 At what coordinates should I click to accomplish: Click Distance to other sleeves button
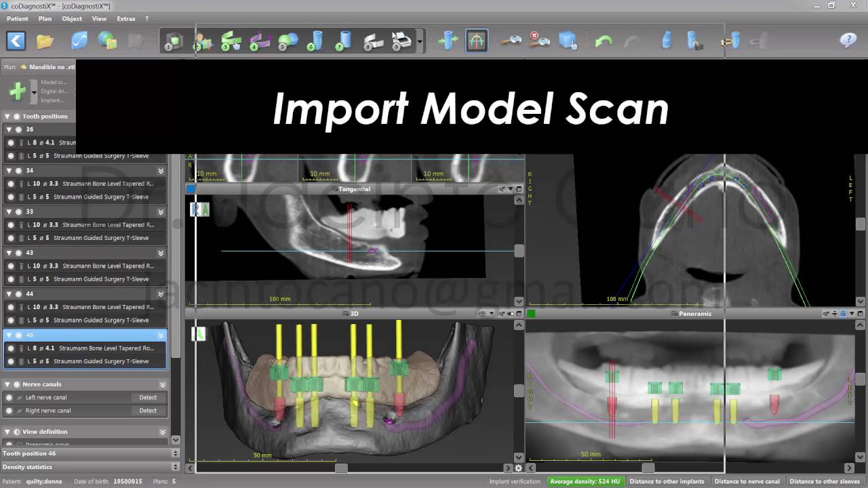tap(825, 481)
